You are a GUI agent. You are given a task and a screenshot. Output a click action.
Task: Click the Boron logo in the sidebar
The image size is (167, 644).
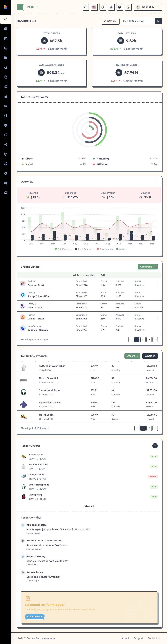coord(6,7)
